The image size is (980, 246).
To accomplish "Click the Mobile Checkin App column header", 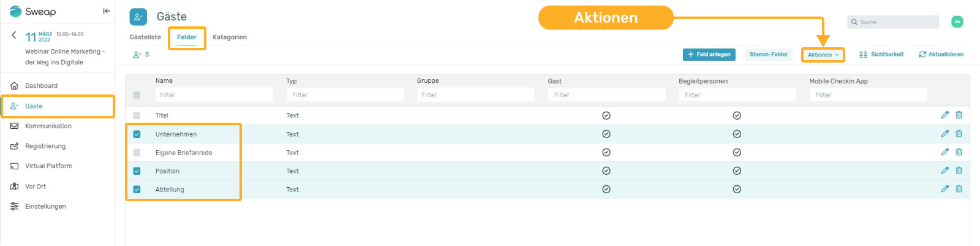I will [839, 81].
